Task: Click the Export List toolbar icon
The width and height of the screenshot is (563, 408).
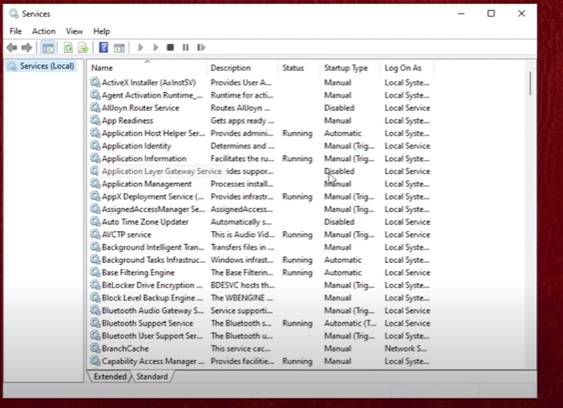Action: pos(83,47)
